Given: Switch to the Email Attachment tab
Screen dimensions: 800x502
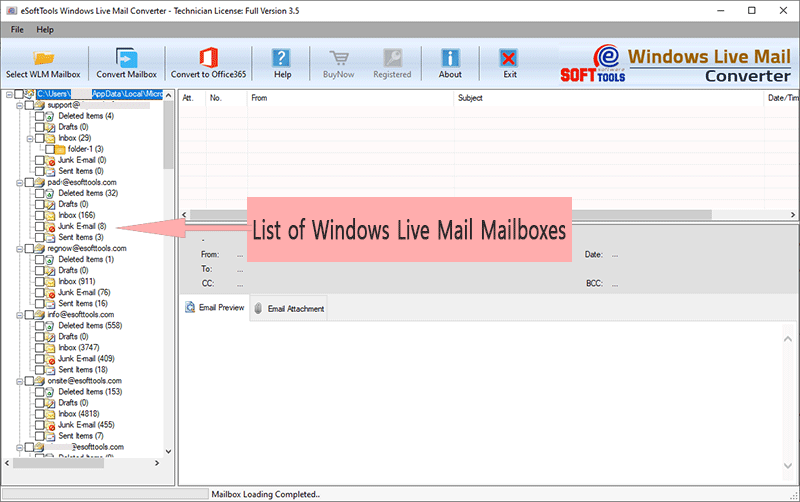Looking at the screenshot, I should (x=289, y=309).
